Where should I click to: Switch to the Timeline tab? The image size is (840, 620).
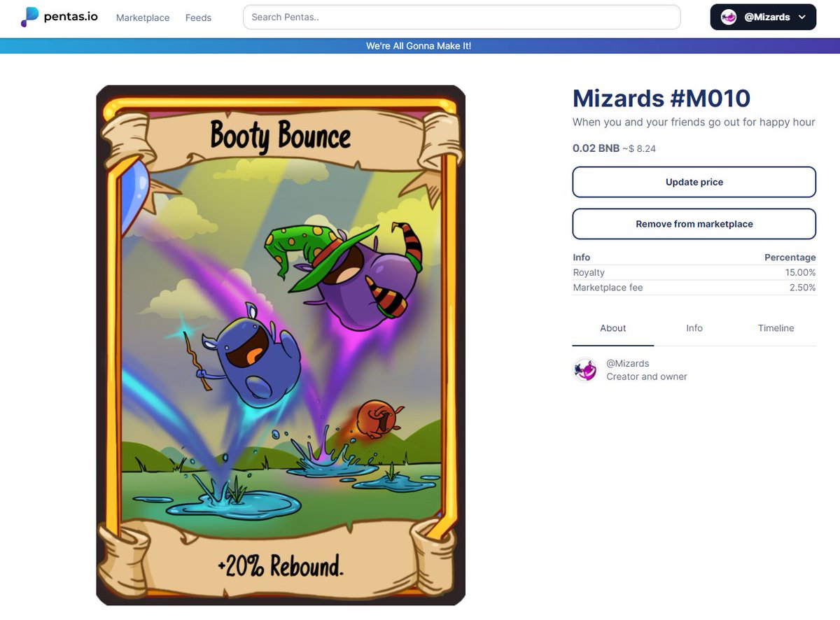tap(776, 328)
